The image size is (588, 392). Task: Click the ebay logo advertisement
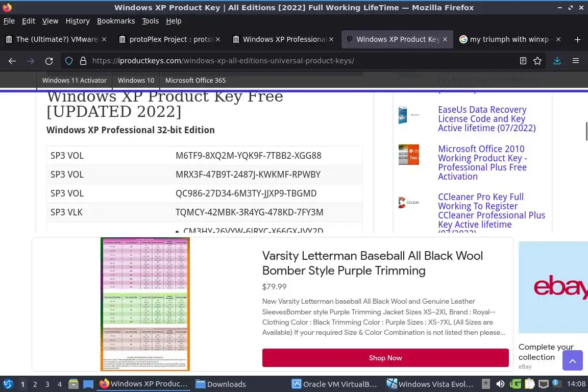click(x=553, y=287)
